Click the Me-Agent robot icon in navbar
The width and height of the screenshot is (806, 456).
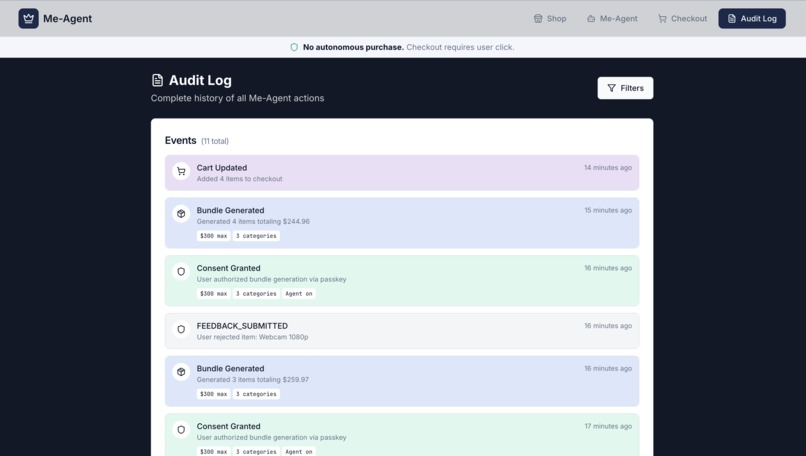coord(591,19)
